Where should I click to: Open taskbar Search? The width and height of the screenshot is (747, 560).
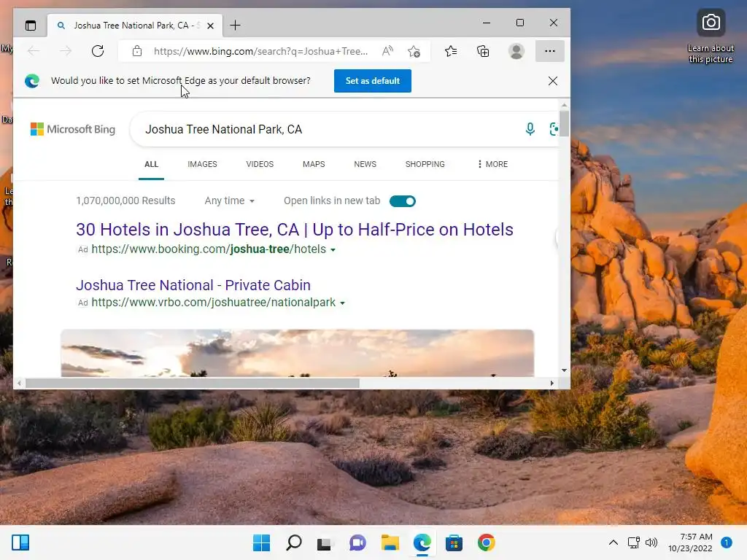point(293,542)
